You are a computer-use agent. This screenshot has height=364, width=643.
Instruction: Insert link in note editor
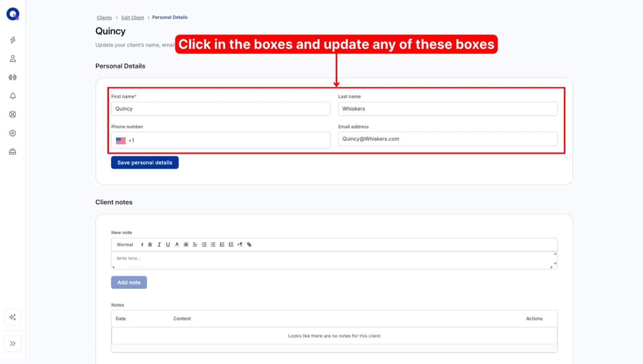(249, 245)
